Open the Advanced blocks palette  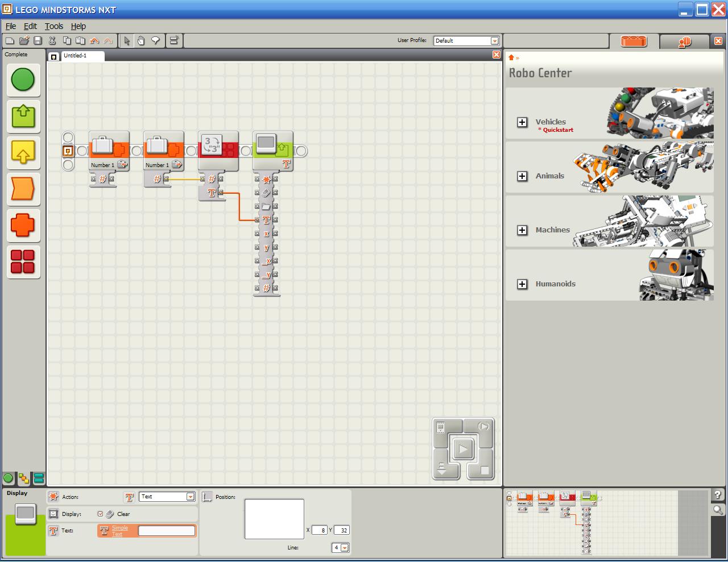tap(23, 261)
